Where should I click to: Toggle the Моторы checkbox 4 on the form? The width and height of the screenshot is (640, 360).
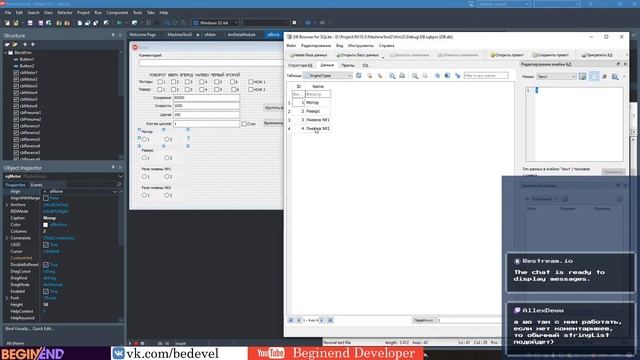pyautogui.click(x=202, y=82)
